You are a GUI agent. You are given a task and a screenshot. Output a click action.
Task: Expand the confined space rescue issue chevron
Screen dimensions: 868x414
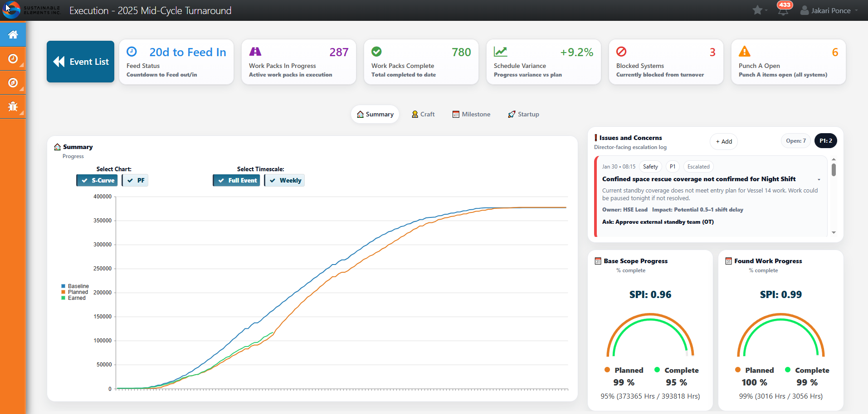coord(819,180)
